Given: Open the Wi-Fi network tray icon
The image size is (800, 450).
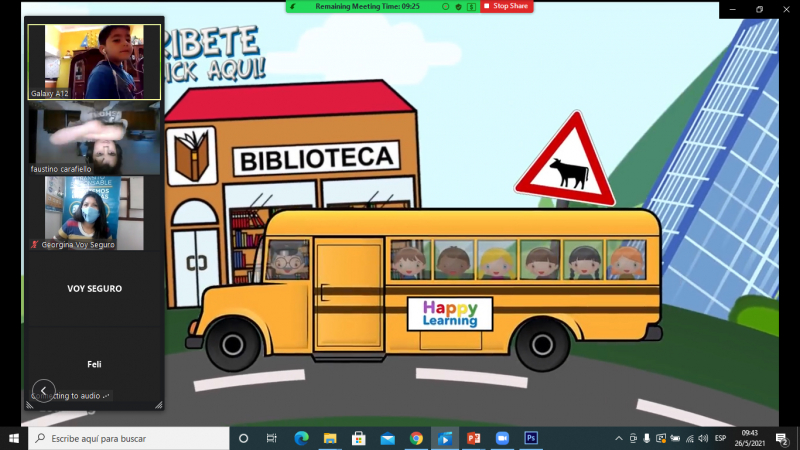Looking at the screenshot, I should pos(690,438).
